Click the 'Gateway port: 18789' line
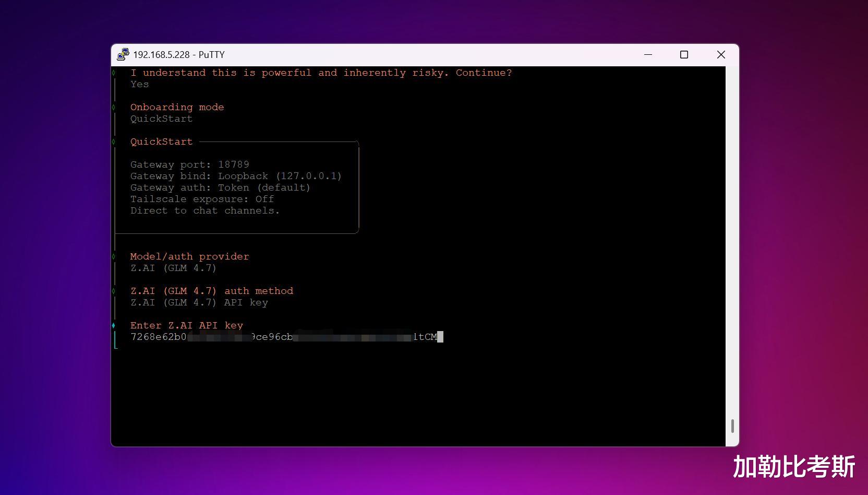868x495 pixels. 190,164
